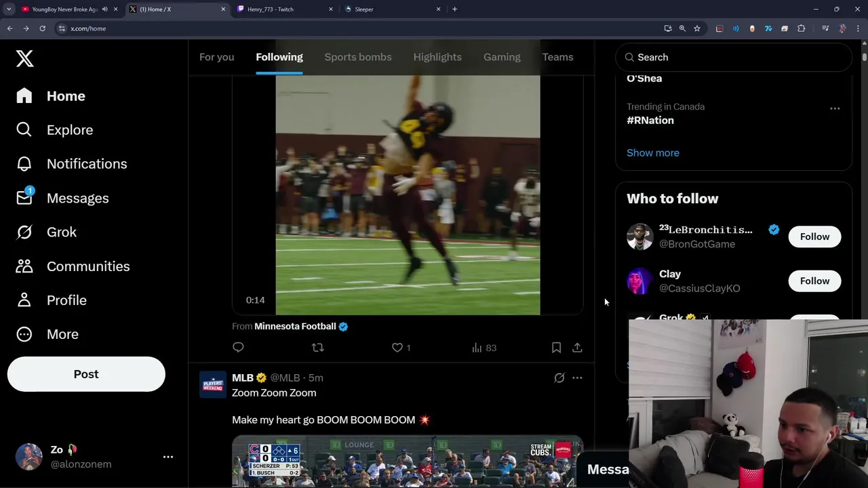This screenshot has height=488, width=868.
Task: Open the Explore search icon in sidebar
Action: (x=24, y=129)
